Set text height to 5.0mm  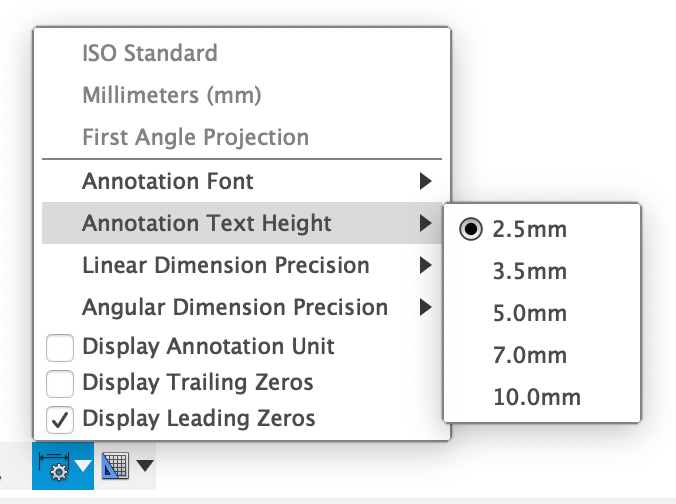(x=529, y=313)
